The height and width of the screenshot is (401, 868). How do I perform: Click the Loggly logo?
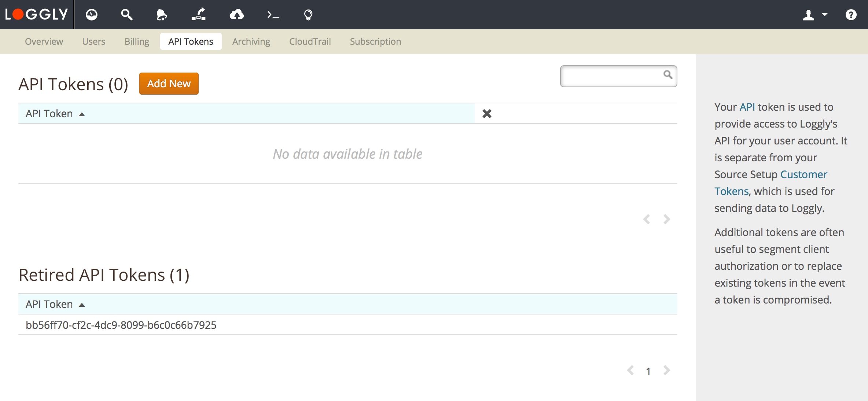36,14
